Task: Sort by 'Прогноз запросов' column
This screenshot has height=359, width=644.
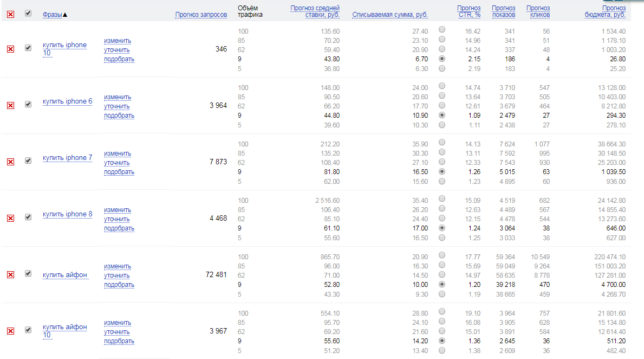Action: pyautogui.click(x=201, y=15)
